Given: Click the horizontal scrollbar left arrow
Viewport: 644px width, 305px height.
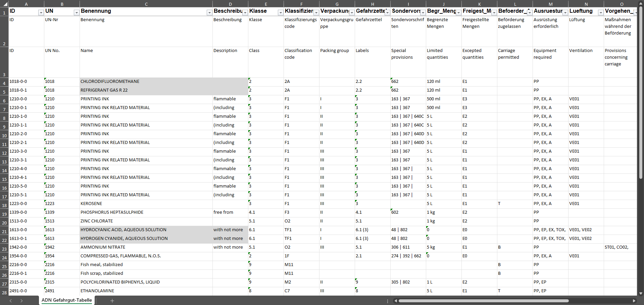Looking at the screenshot, I should coord(396,301).
